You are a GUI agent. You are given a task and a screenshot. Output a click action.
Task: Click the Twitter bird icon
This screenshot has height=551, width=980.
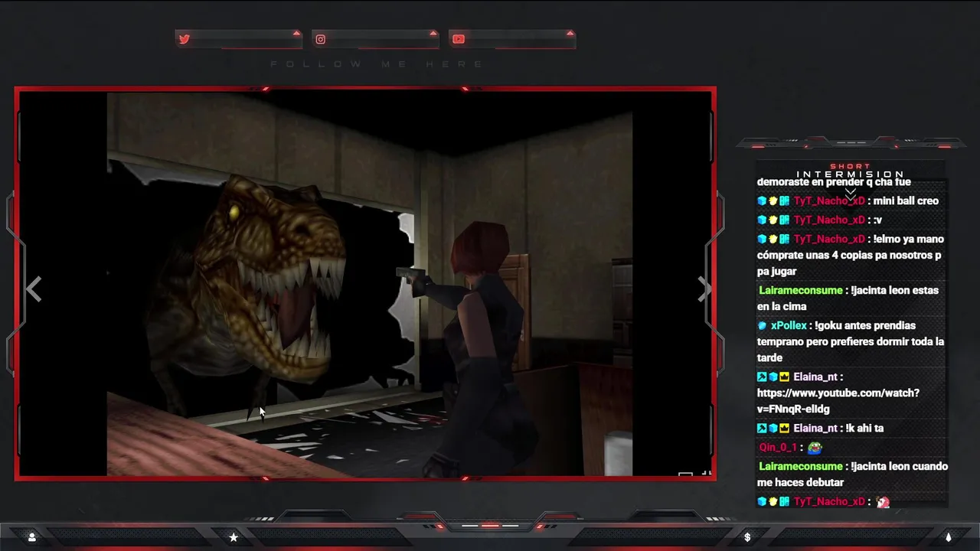point(184,39)
